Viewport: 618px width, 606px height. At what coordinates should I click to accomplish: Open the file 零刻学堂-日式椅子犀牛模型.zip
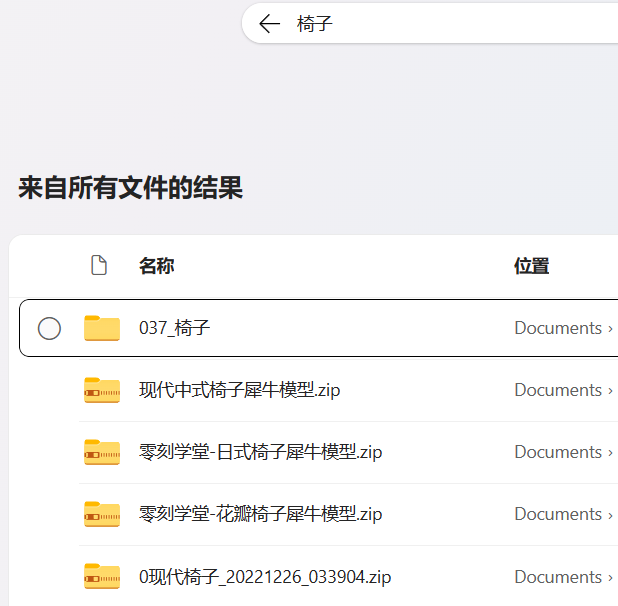point(260,452)
